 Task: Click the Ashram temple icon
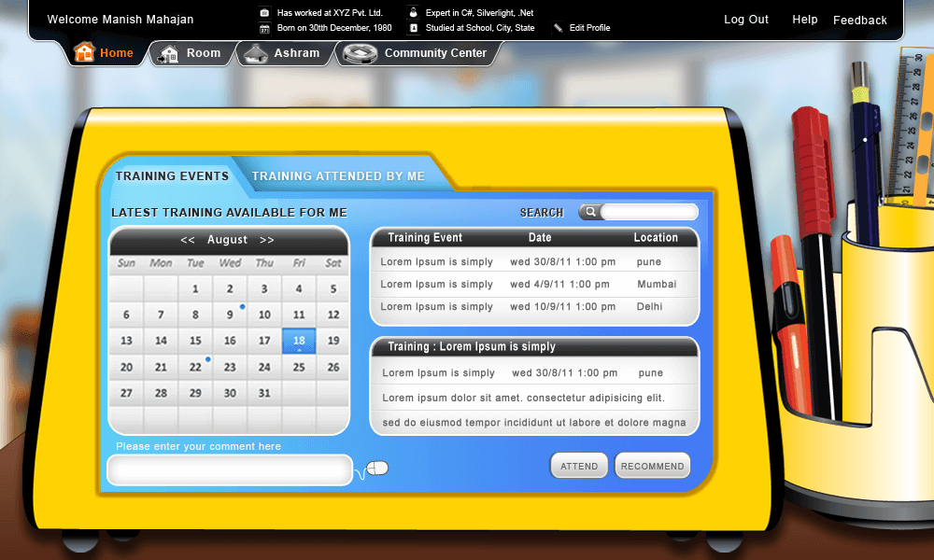click(x=255, y=54)
